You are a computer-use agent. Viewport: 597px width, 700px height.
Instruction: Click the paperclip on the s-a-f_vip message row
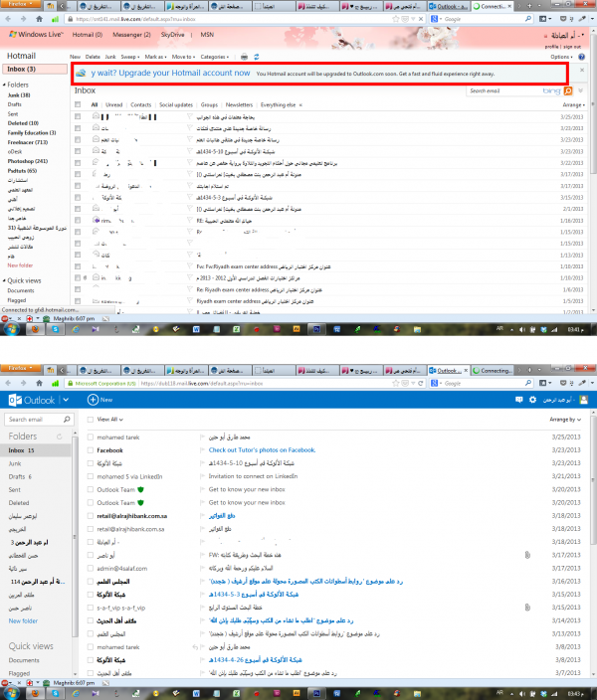527,608
